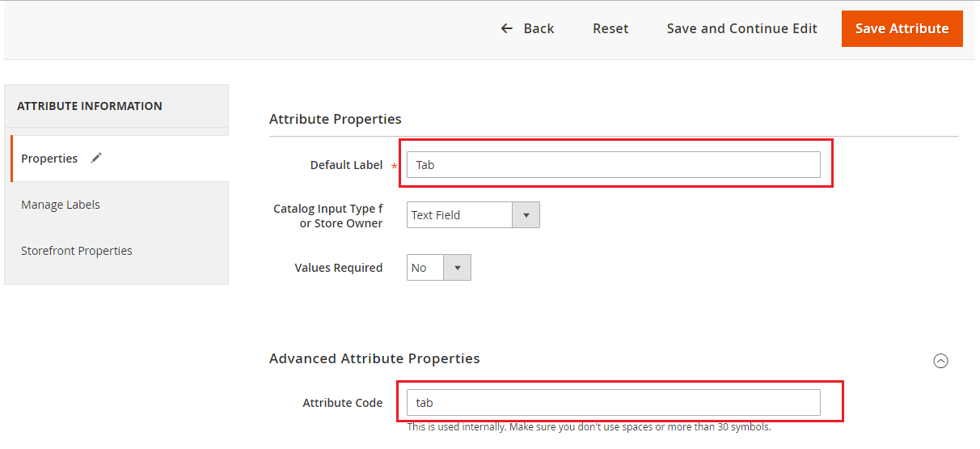Image resolution: width=980 pixels, height=449 pixels.
Task: Select the Properties tab in the sidebar
Action: [50, 159]
